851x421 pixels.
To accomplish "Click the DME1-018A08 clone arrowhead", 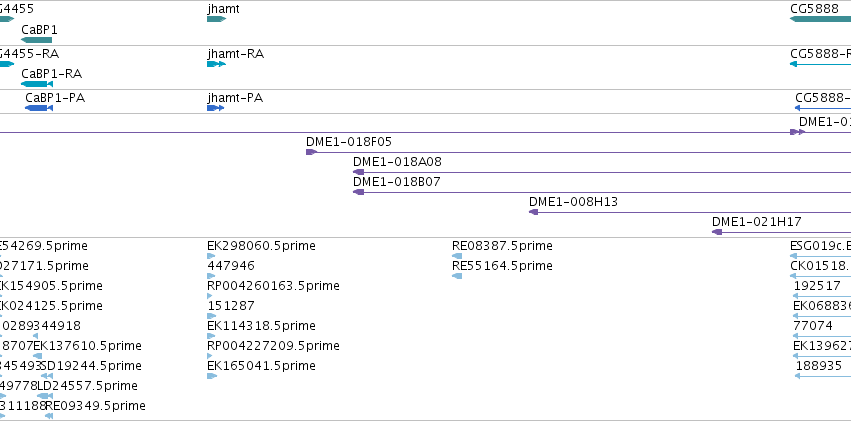I will click(x=358, y=172).
